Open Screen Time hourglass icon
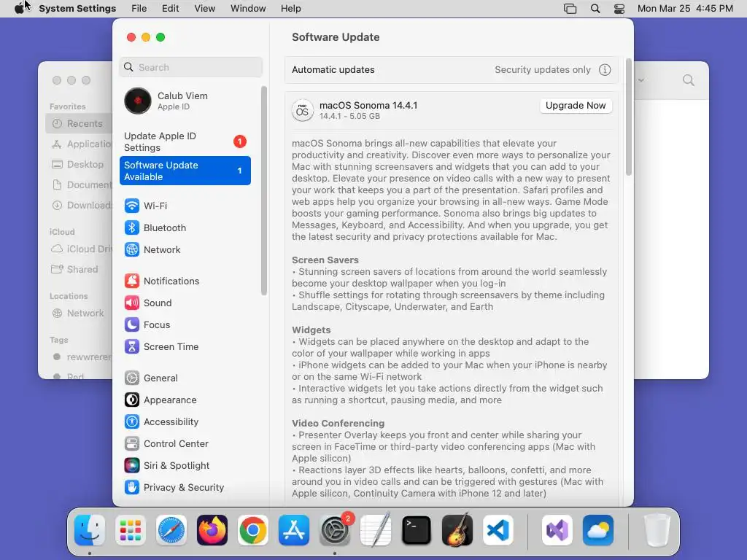This screenshot has height=560, width=747. (132, 346)
